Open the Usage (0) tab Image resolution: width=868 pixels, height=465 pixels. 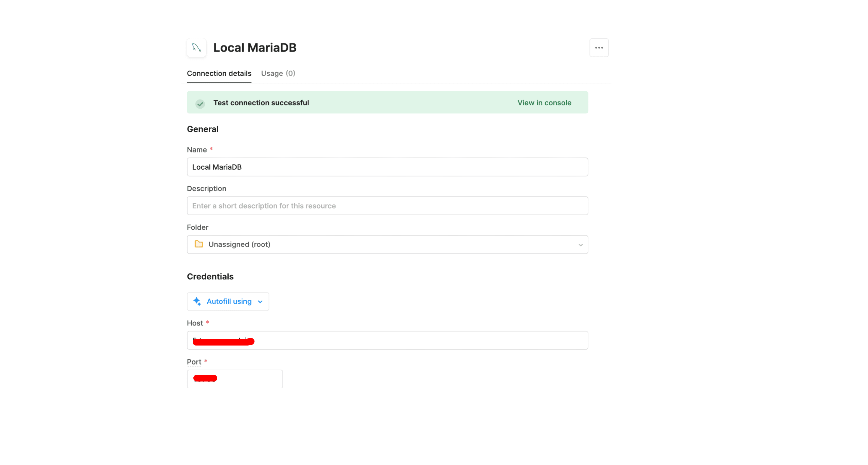click(278, 73)
